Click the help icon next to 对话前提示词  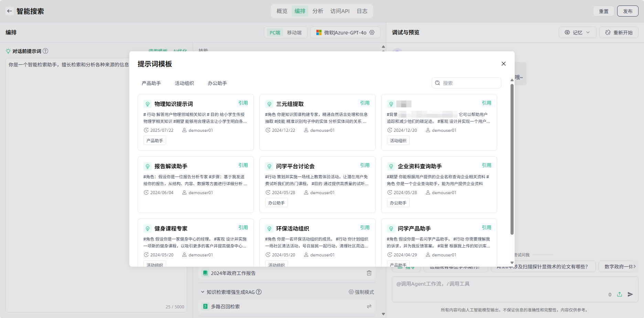point(45,51)
